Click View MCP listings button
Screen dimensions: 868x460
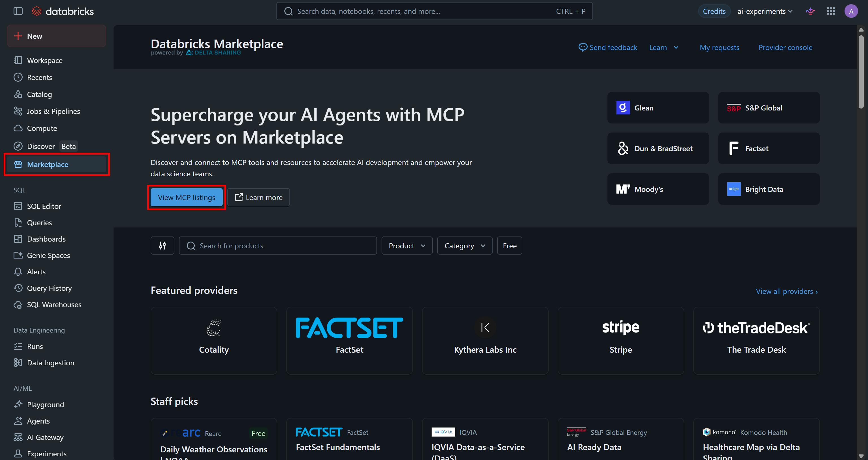[x=187, y=197]
